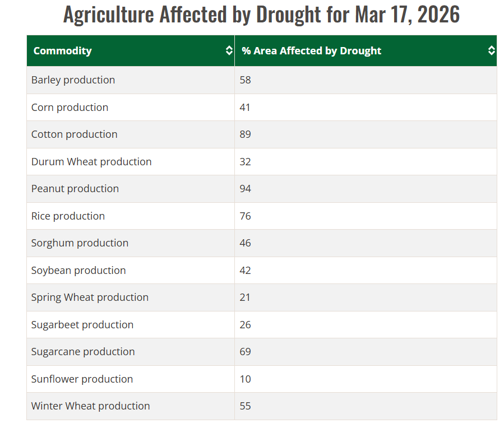Click the Sorghum production cell
Image resolution: width=504 pixels, height=428 pixels.
click(x=80, y=243)
